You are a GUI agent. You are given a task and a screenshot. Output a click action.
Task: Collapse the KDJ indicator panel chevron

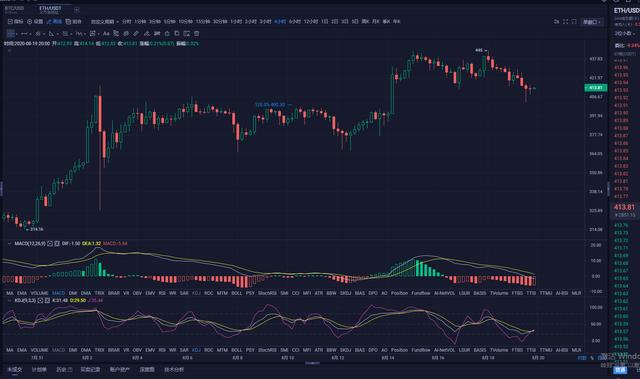click(9, 300)
